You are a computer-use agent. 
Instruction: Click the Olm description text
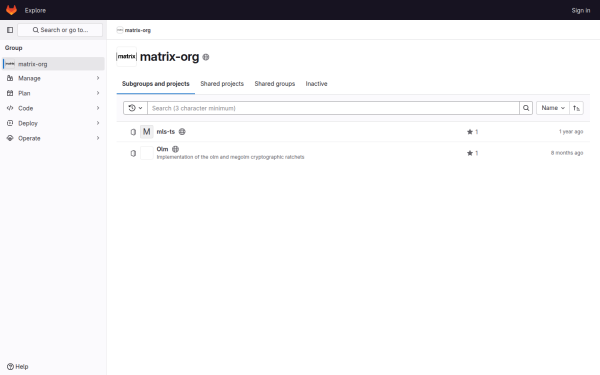230,157
